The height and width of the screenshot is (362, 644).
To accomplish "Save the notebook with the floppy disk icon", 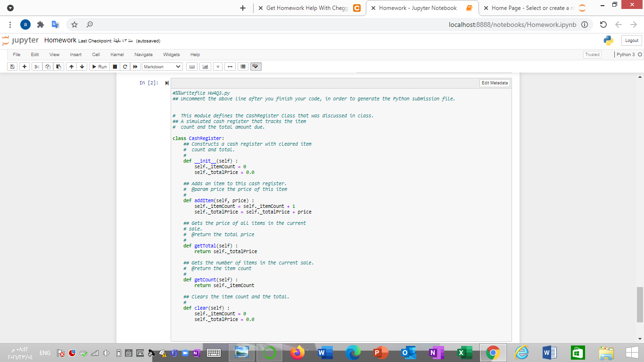I will tap(13, 67).
